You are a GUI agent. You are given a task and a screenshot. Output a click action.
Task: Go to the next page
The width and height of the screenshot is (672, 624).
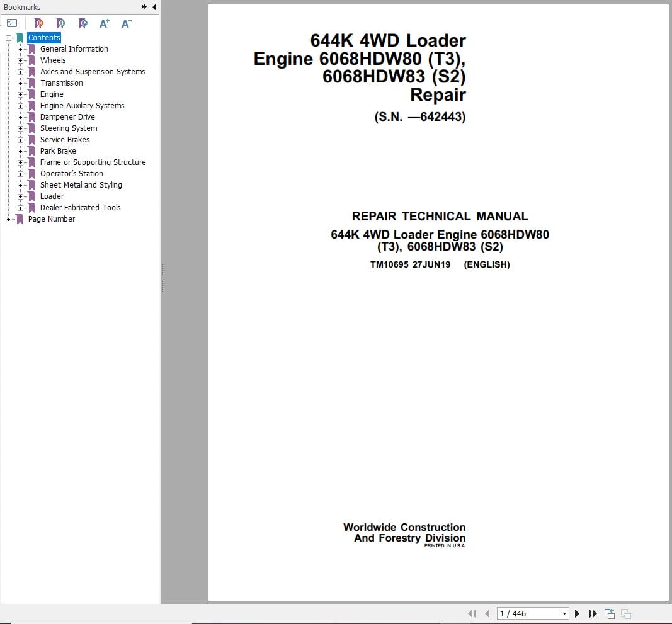577,613
